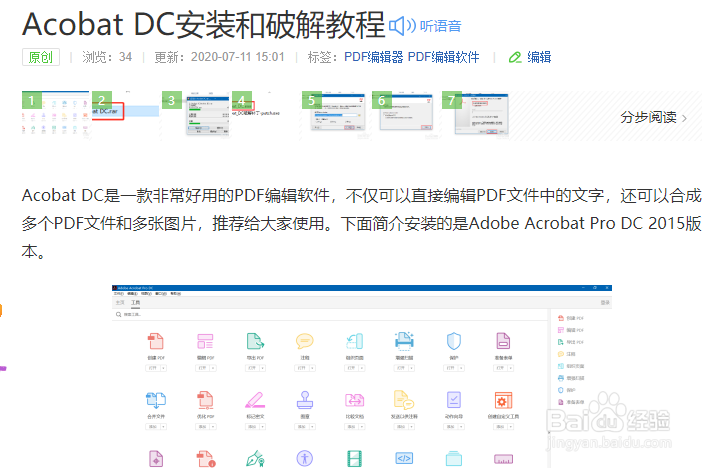This screenshot has height=468, width=712.
Task: Click 登录 sign-in at Acrobat top right
Action: coord(605,302)
